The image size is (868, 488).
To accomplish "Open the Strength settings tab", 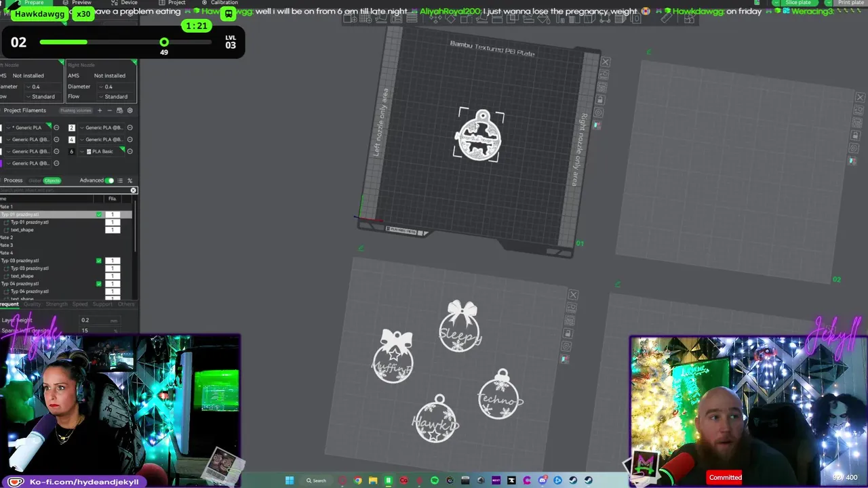I will [x=56, y=304].
